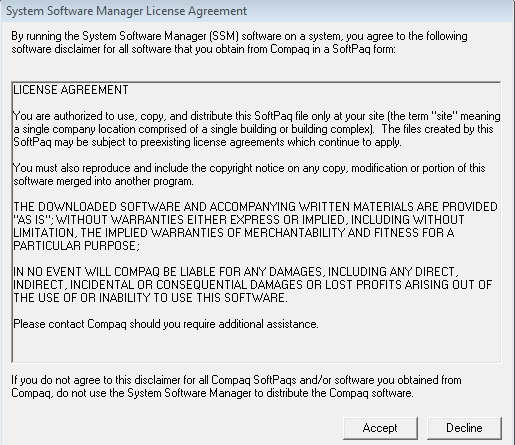Click the 'IN NO EVENT WILL COMPAQ' paragraph
Screen dimensions: 515x445
click(x=252, y=285)
